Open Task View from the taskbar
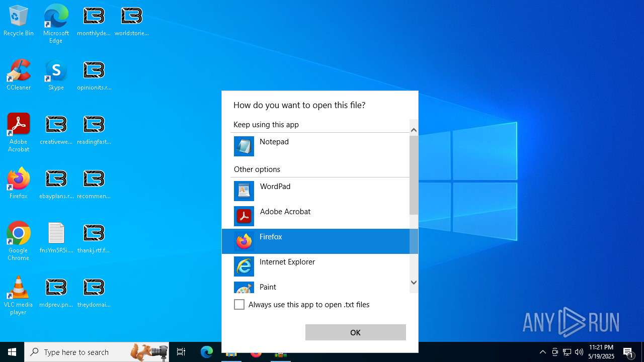 pos(181,352)
